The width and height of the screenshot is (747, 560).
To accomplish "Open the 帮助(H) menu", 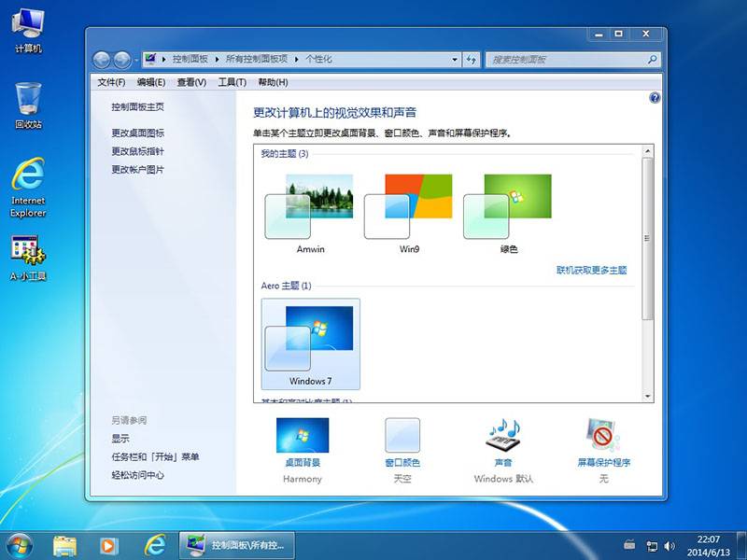I will click(273, 82).
